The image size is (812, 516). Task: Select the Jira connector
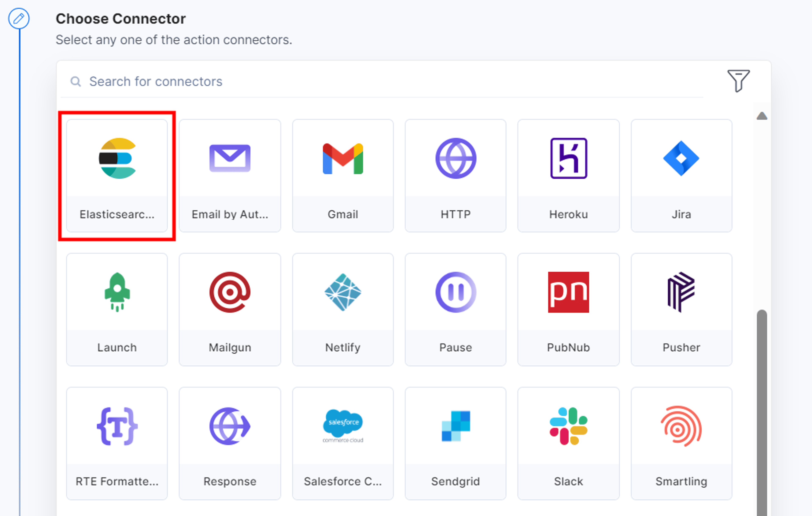click(682, 175)
